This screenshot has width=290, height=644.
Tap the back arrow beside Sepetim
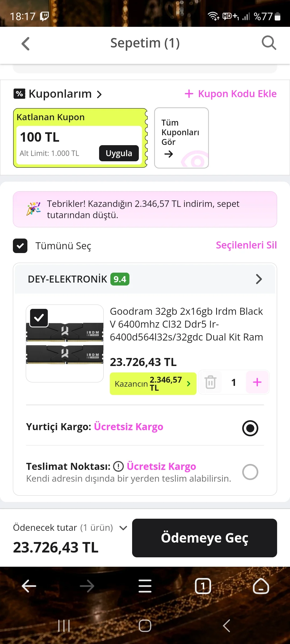pyautogui.click(x=26, y=44)
